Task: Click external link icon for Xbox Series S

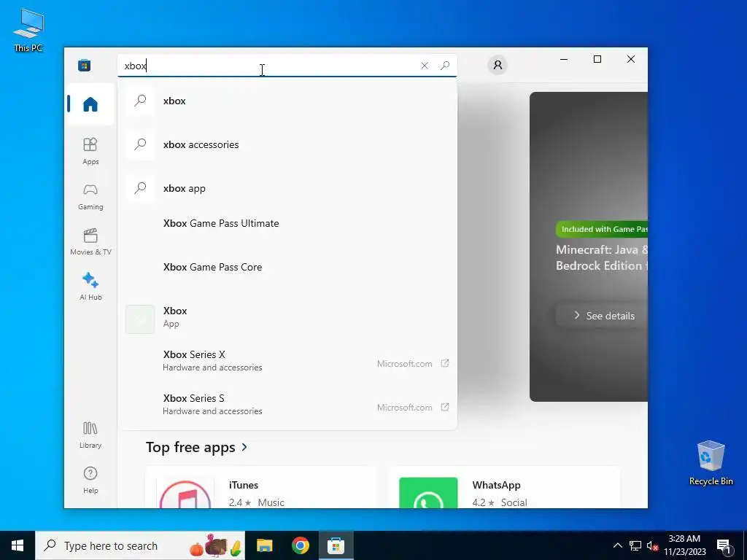Action: pyautogui.click(x=445, y=407)
